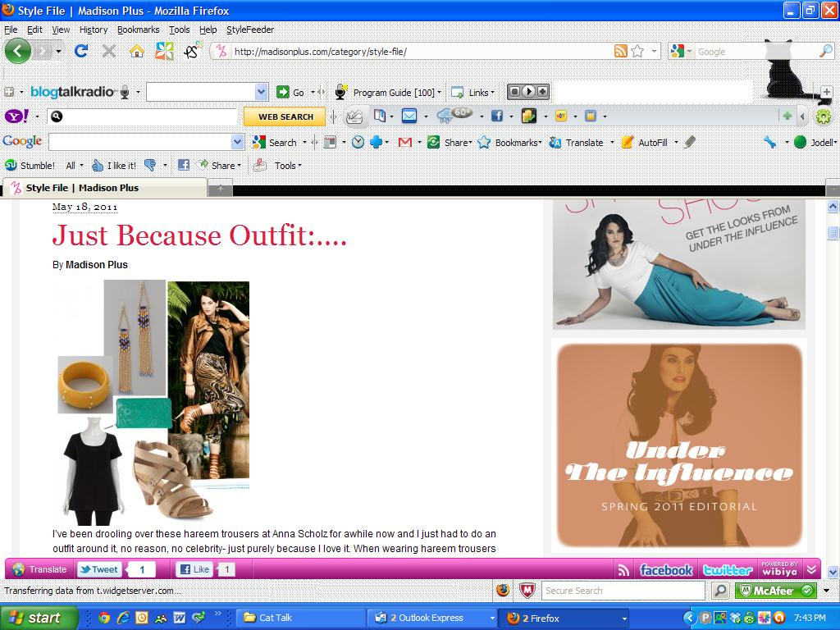Viewport: 840px width, 630px height.
Task: Click Translate in the pink Wibiya bar
Action: (40, 569)
